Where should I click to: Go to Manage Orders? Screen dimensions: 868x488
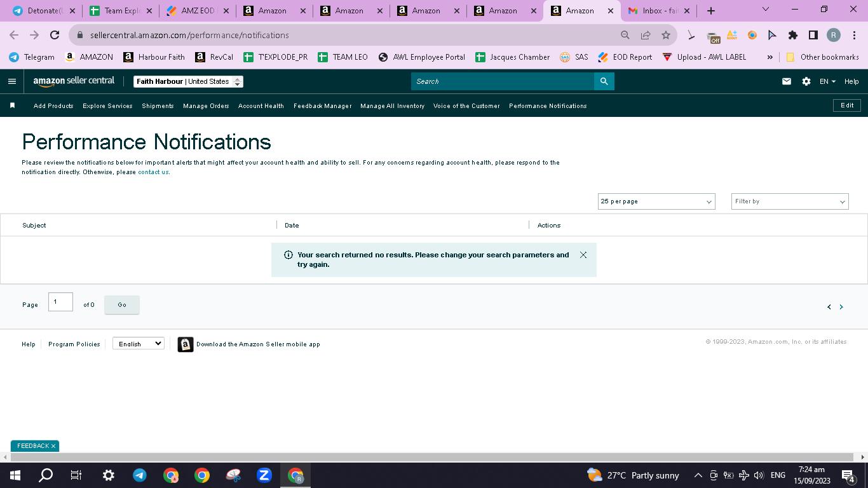tap(206, 105)
